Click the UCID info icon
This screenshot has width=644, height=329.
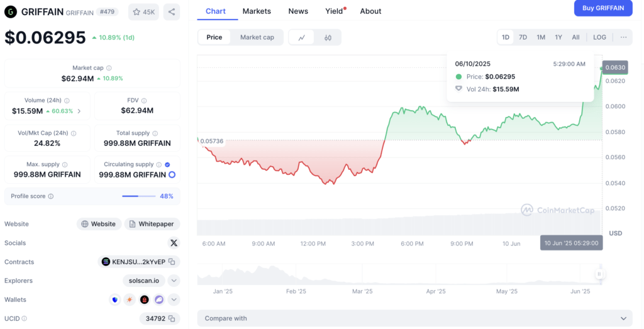coord(25,318)
